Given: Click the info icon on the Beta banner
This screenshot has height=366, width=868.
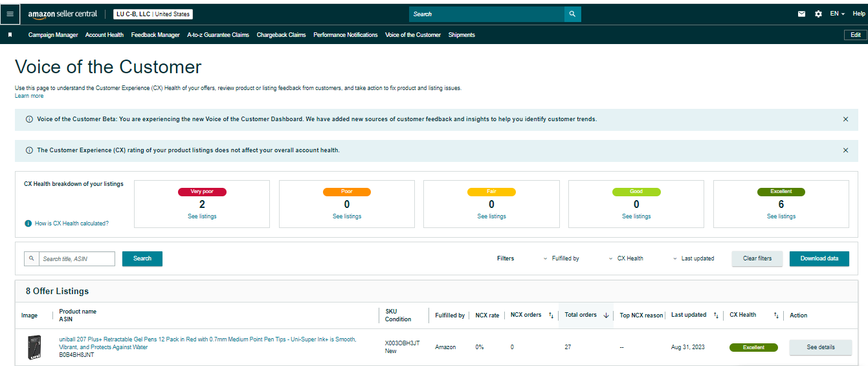Looking at the screenshot, I should [x=29, y=119].
